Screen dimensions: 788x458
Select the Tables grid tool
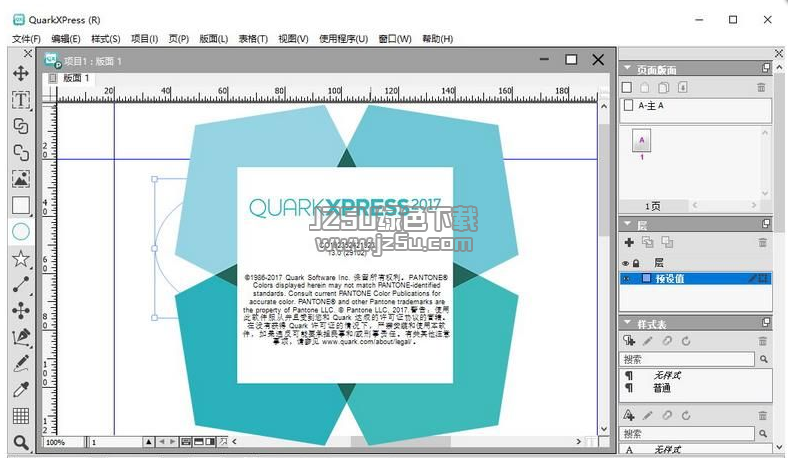click(x=21, y=416)
